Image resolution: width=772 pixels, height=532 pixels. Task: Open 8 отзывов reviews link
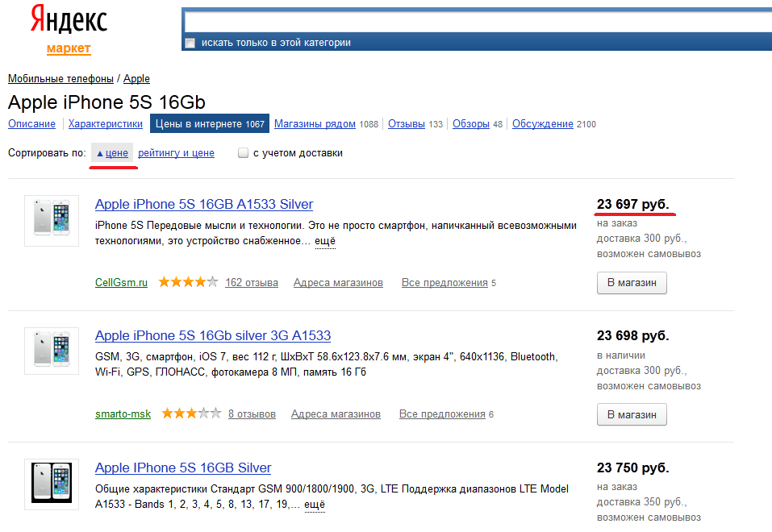pos(252,414)
